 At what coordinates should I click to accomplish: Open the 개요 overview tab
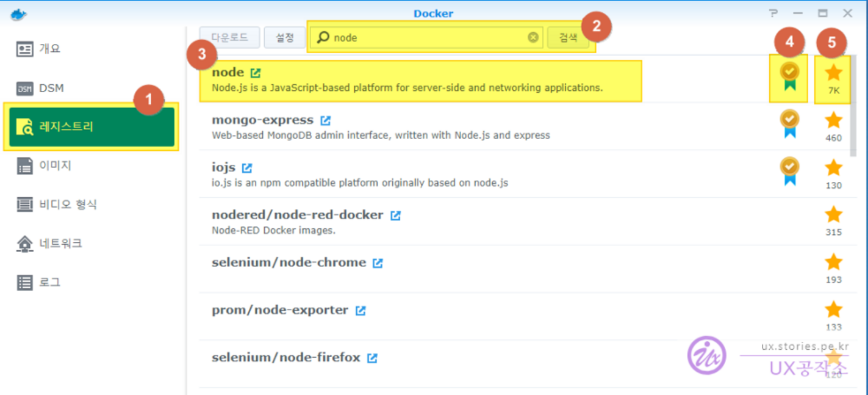[x=49, y=49]
